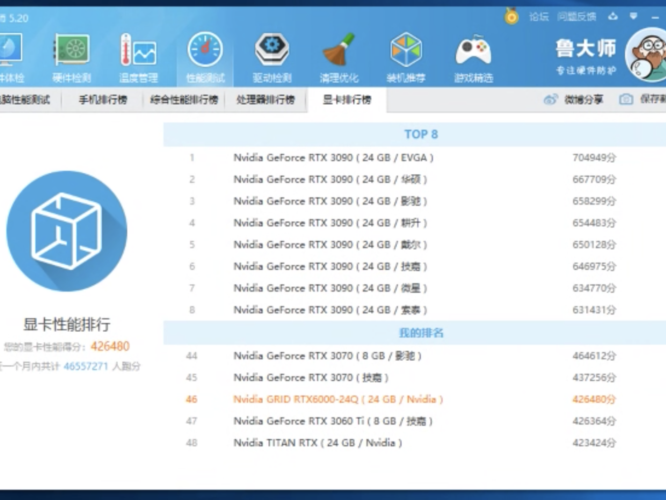
Task: Open the 论坛 forum link
Action: 539,17
